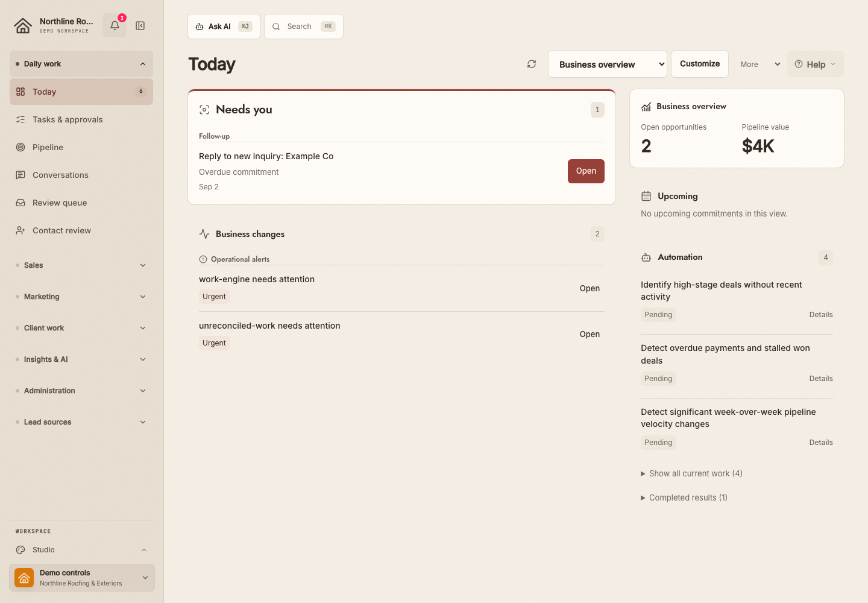The width and height of the screenshot is (868, 603).
Task: Collapse the Daily work section
Action: (81, 64)
